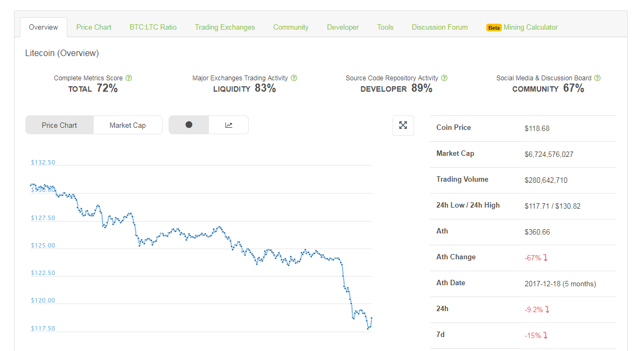Toggle chart to Market Cap view
This screenshot has height=351, width=644.
coord(128,125)
